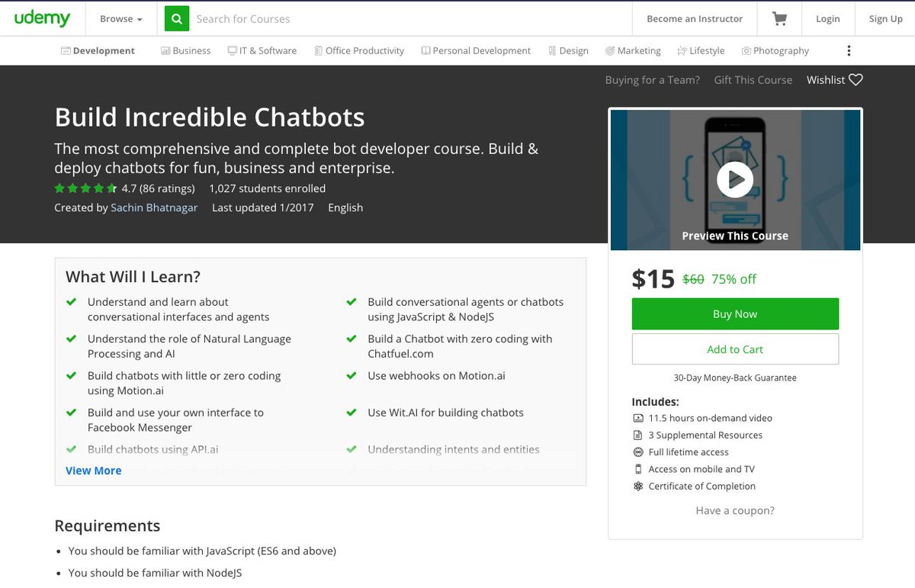Click the on-demand video icon
This screenshot has height=588, width=915.
tap(638, 418)
